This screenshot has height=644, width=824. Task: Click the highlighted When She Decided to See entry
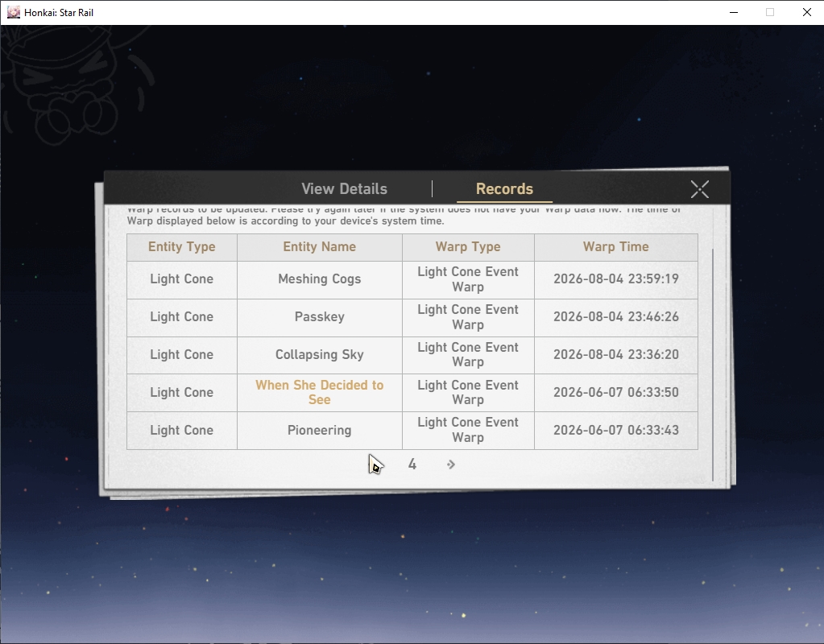point(320,392)
